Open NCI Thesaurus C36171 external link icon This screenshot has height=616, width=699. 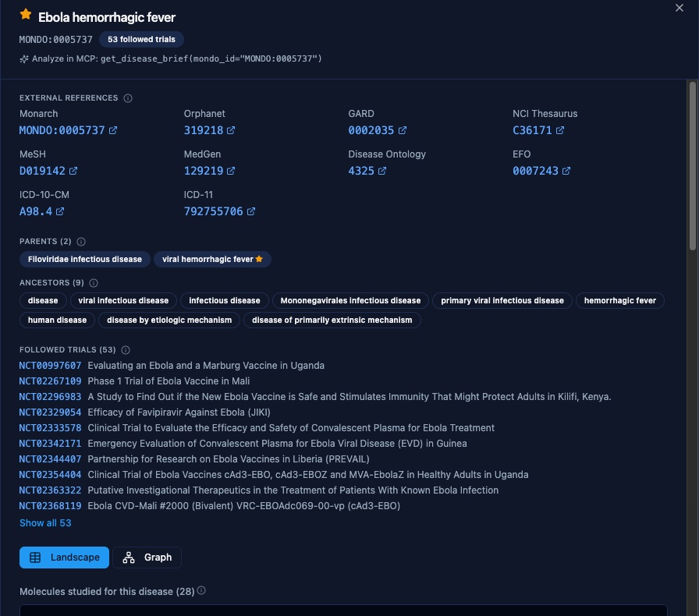pos(560,130)
